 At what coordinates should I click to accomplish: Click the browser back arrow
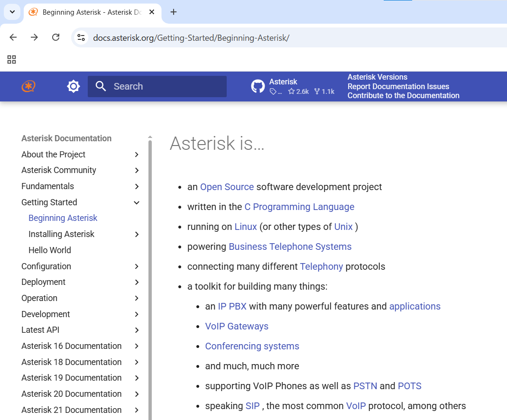pyautogui.click(x=13, y=37)
